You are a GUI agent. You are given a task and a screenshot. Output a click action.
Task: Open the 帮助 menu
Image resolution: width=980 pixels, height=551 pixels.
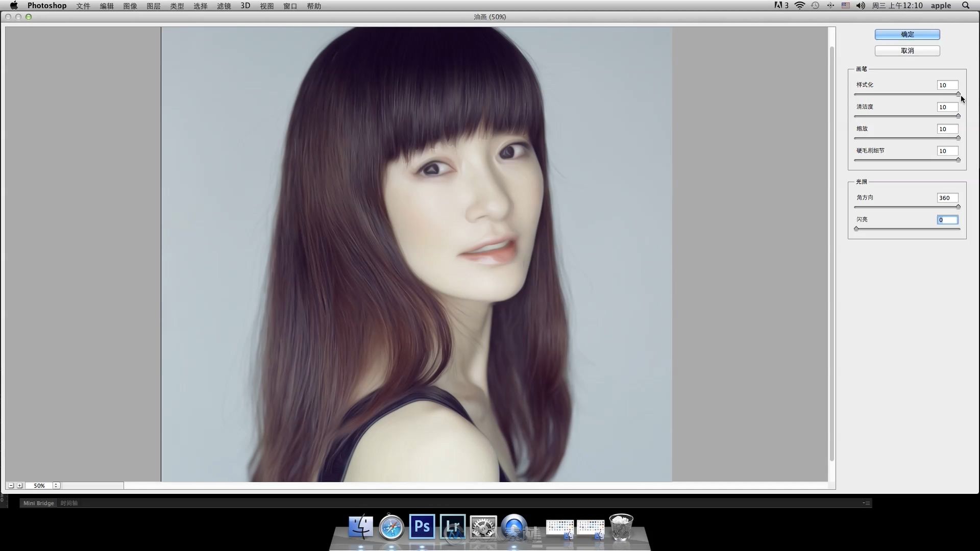coord(314,6)
